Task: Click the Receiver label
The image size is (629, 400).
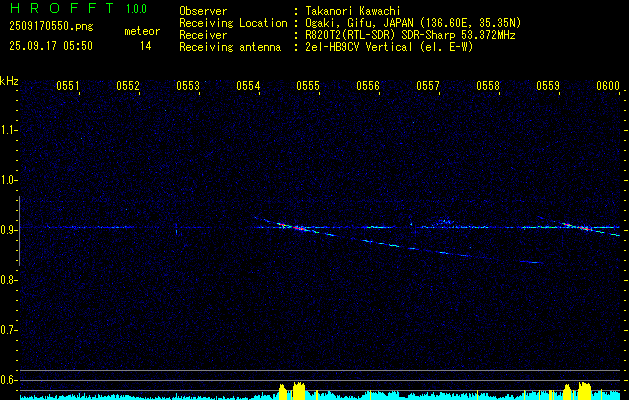Action: 203,35
